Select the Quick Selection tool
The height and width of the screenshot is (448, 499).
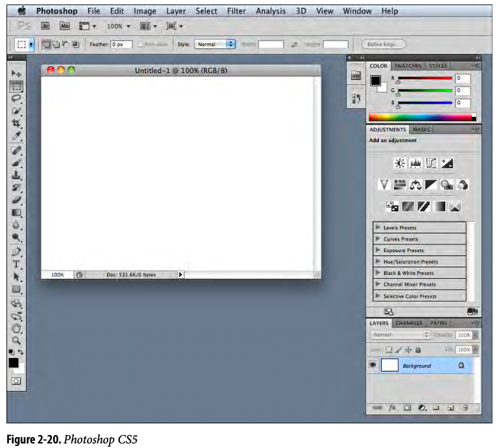pos(16,111)
